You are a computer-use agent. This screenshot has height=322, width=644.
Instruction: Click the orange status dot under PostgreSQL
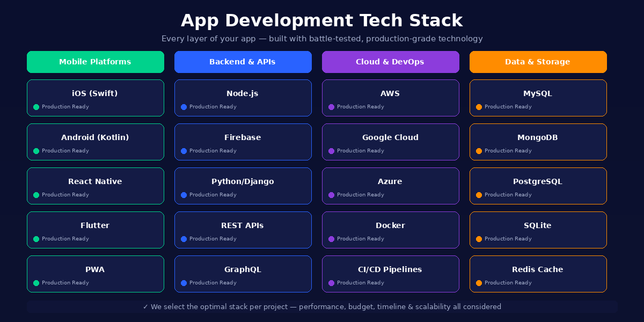[x=479, y=195]
